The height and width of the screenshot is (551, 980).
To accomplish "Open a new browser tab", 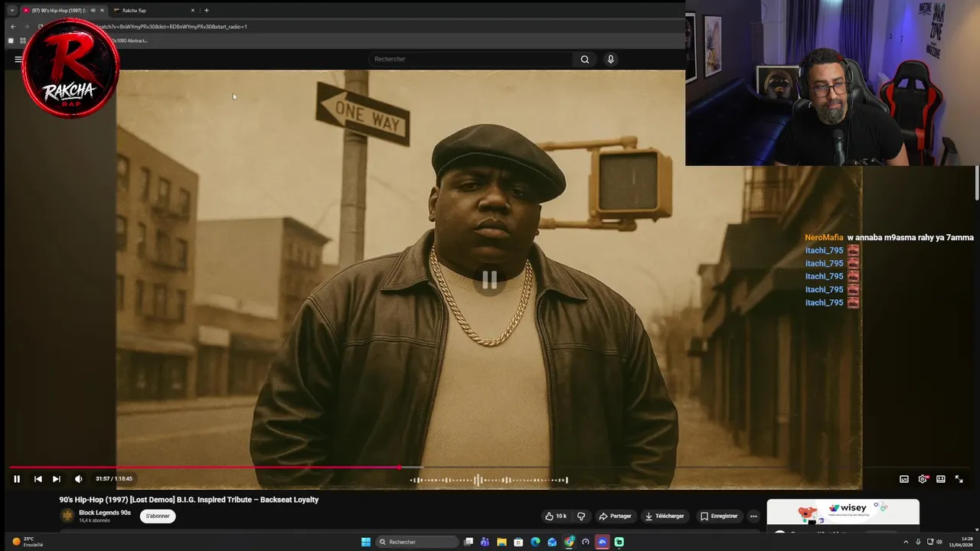I will coord(206,11).
